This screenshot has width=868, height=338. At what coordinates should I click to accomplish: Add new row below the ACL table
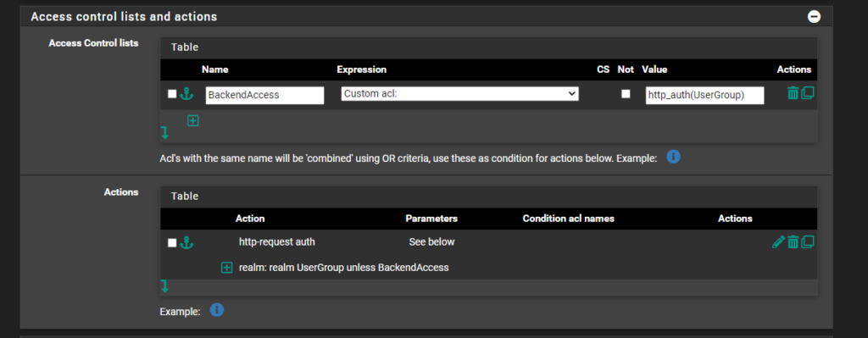point(192,120)
